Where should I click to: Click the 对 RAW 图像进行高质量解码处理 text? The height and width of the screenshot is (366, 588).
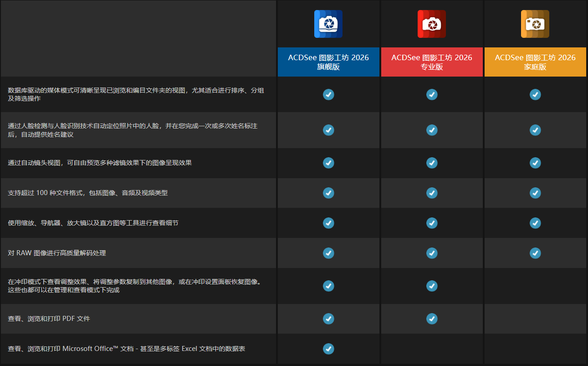point(57,253)
